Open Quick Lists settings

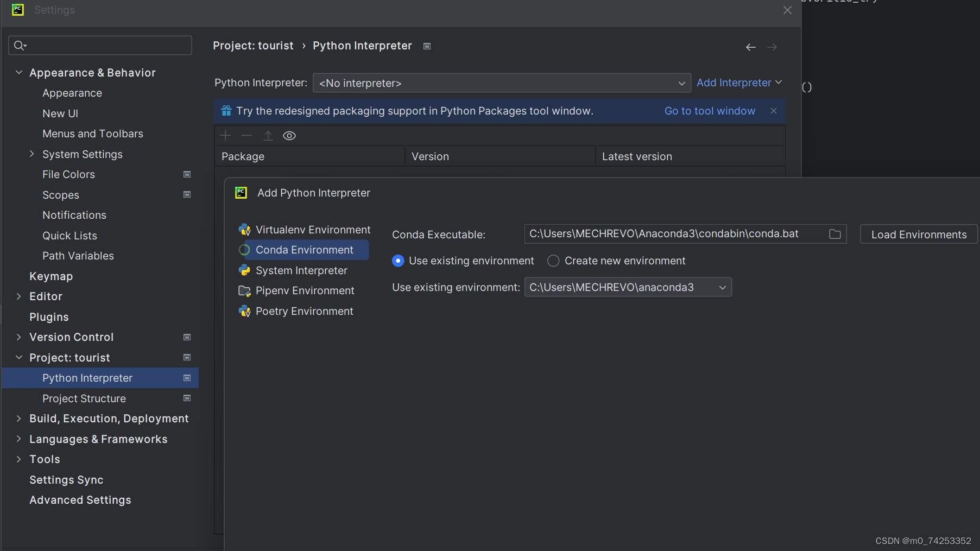coord(69,236)
